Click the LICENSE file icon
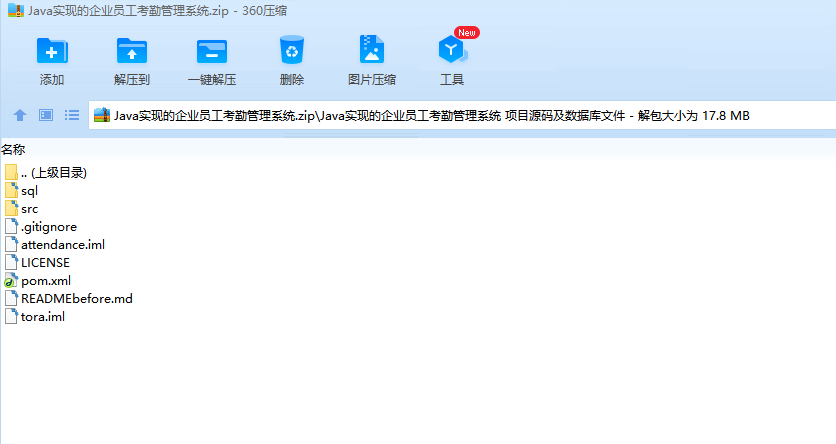836x444 pixels. click(x=11, y=262)
